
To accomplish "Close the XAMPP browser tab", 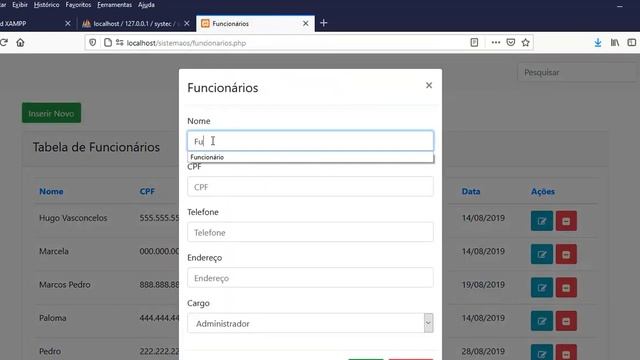I will pos(68,24).
